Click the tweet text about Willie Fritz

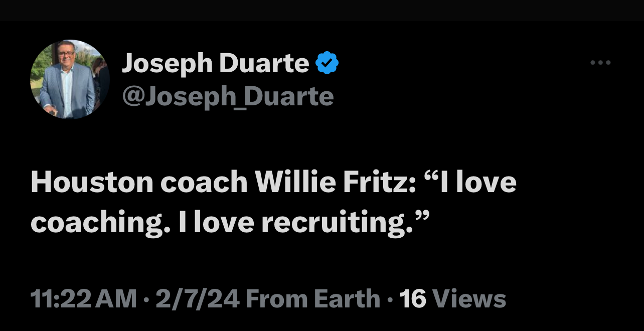(273, 202)
